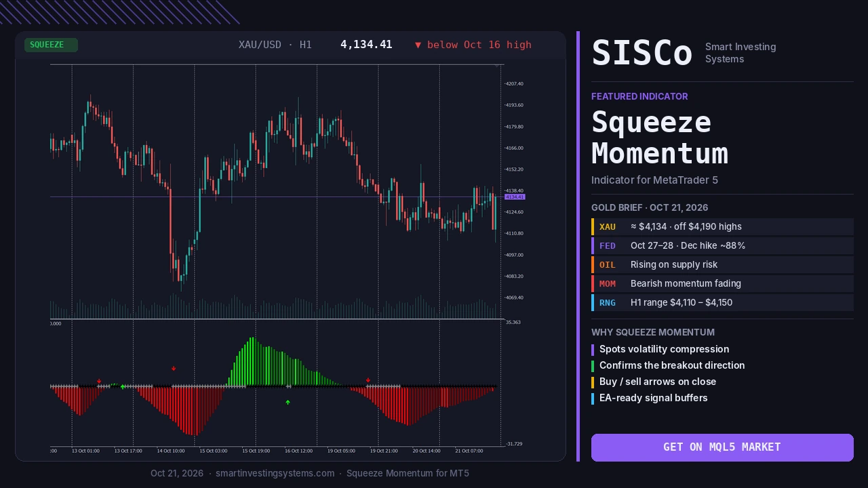Click the FEATURED INDICATOR label
868x488 pixels.
639,96
